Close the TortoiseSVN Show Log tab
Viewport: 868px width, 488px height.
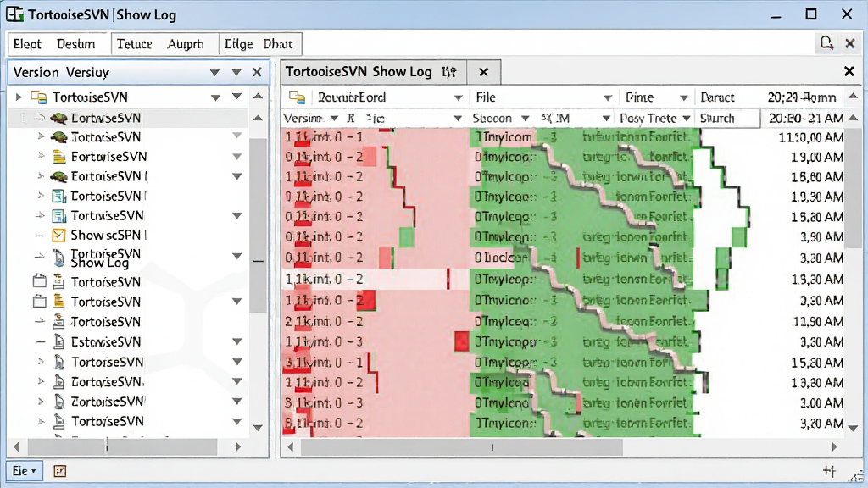[483, 72]
